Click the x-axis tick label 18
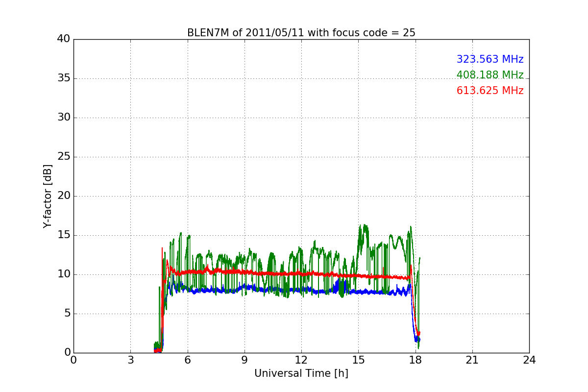The height and width of the screenshot is (392, 588). 415,360
